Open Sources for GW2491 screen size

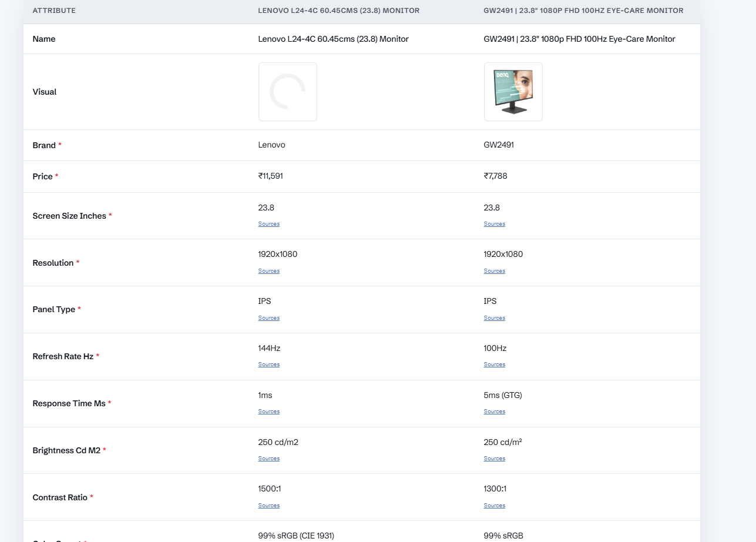(x=494, y=223)
